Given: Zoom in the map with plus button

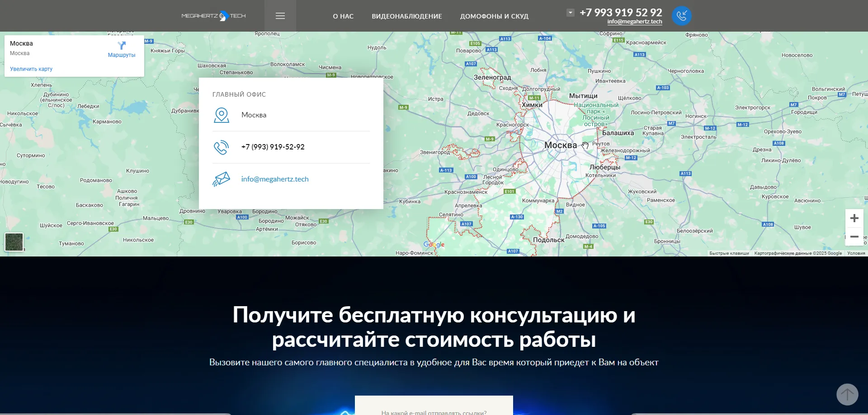Looking at the screenshot, I should pos(854,219).
